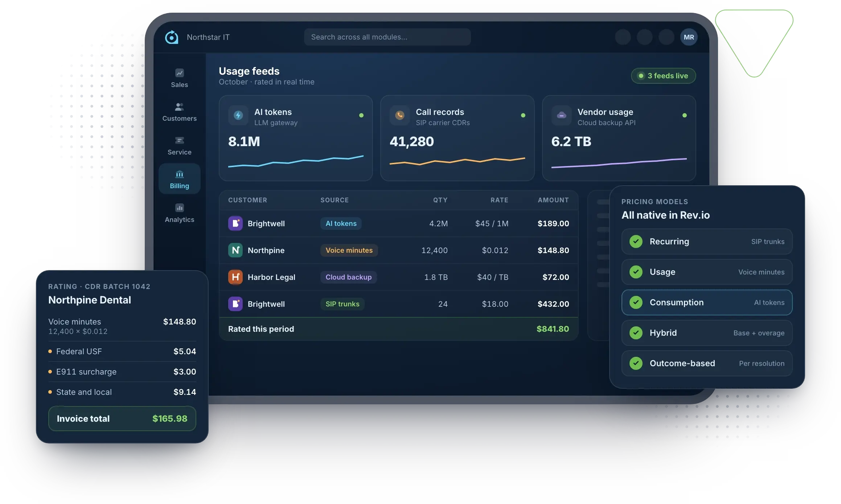Click the AI tokens trend sparkline
Image resolution: width=841 pixels, height=504 pixels.
point(296,161)
